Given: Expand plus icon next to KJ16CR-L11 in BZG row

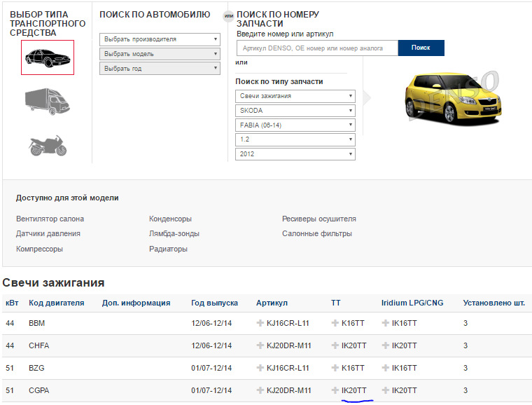Looking at the screenshot, I should pos(260,368).
